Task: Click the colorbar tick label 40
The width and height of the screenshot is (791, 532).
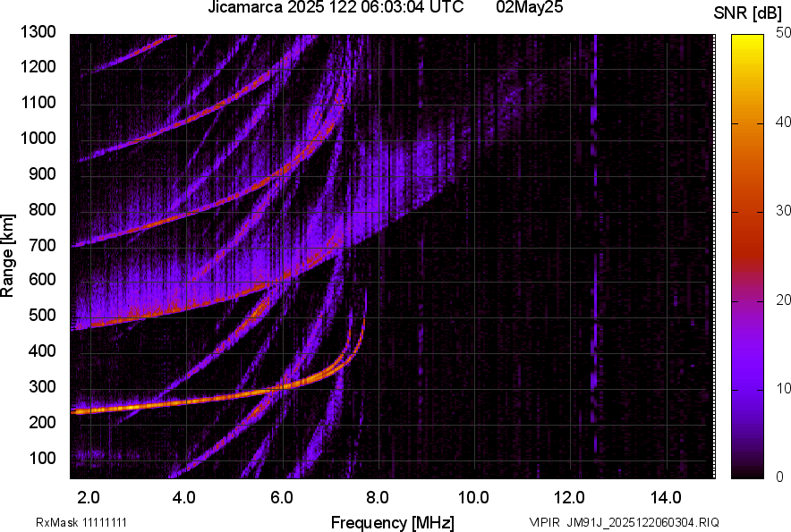Action: coord(783,122)
